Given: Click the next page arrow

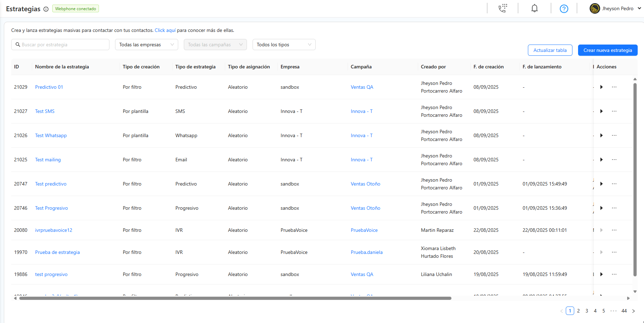Looking at the screenshot, I should click(x=633, y=311).
